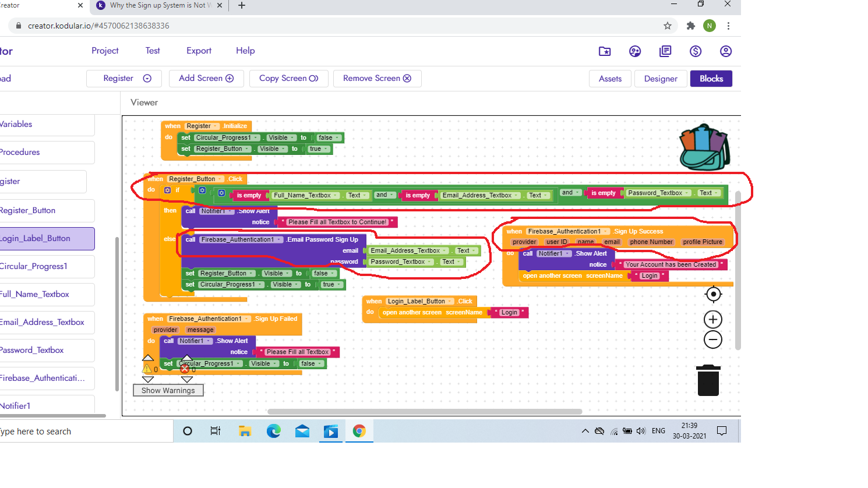Center the workspace with the target icon

tap(713, 294)
